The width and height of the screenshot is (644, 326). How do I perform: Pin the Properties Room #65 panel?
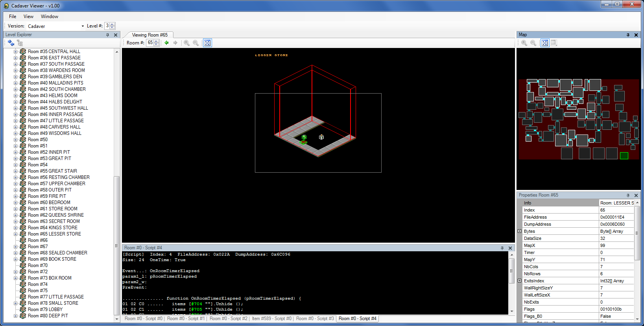click(x=628, y=195)
